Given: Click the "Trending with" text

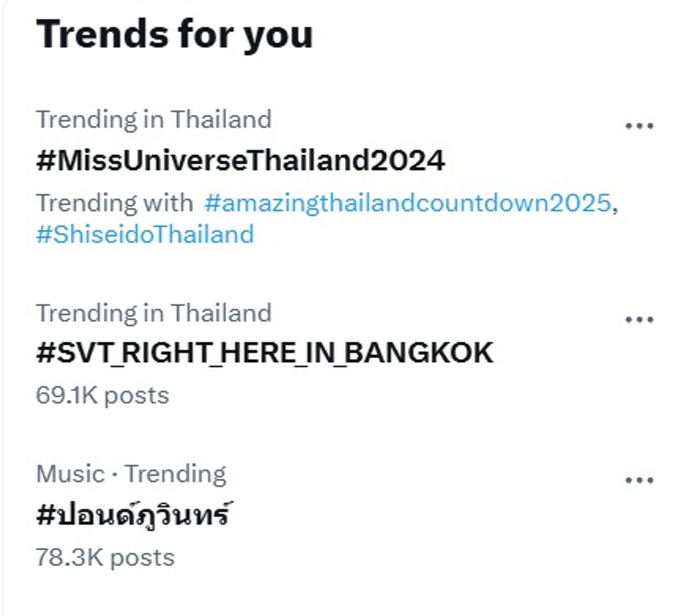Looking at the screenshot, I should coord(115,203).
